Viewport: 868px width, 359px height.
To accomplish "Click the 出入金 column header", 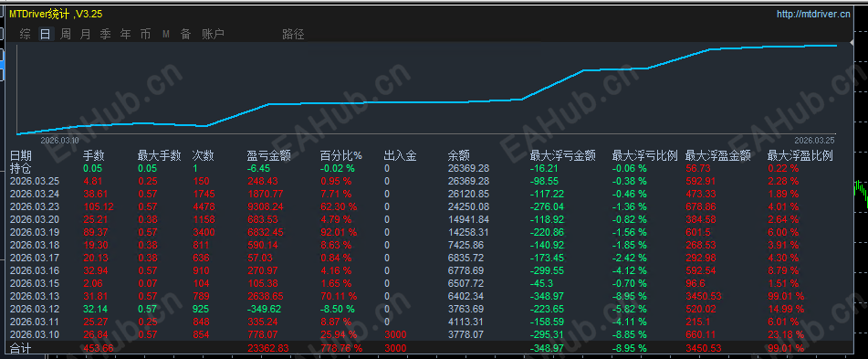I will [x=401, y=155].
